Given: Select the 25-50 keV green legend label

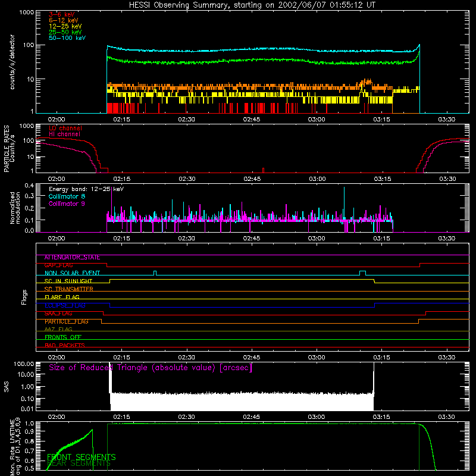Looking at the screenshot, I should pos(65,32).
